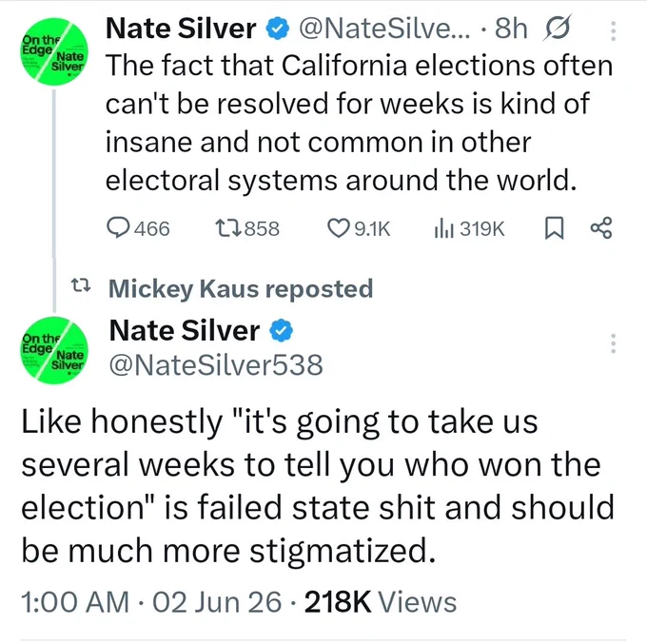
Task: Repost the California elections tweet
Action: point(247,228)
